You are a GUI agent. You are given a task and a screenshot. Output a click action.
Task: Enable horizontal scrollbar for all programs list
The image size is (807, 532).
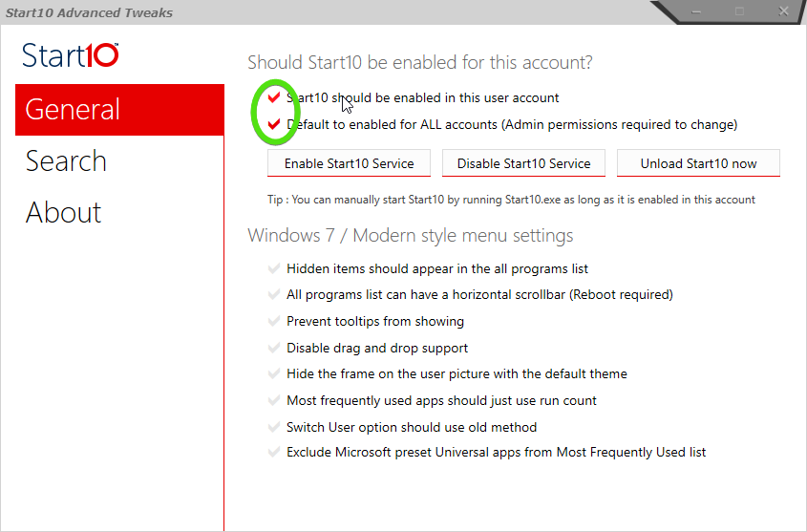pos(274,294)
